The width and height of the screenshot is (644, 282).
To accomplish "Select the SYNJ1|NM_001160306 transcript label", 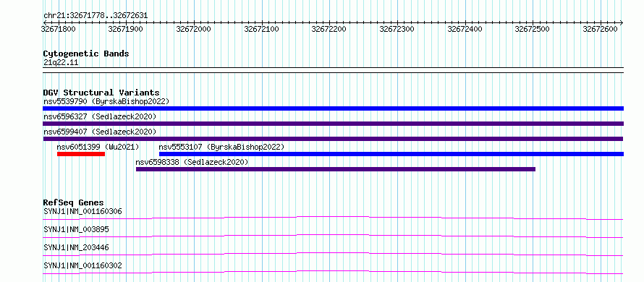I will coord(82,212).
